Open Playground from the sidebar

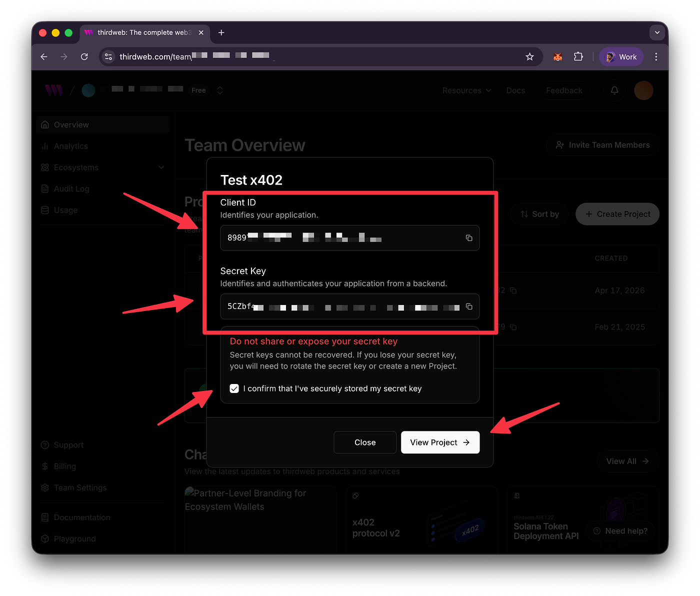103,538
